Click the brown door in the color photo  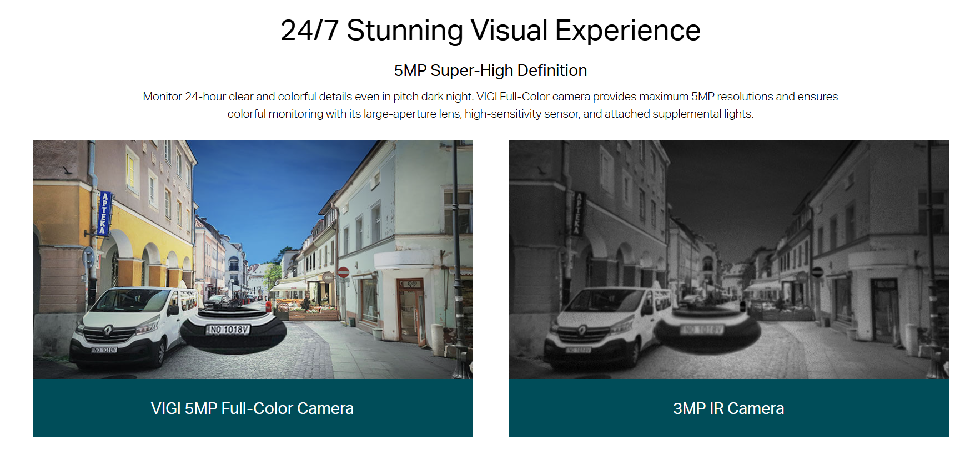(410, 311)
